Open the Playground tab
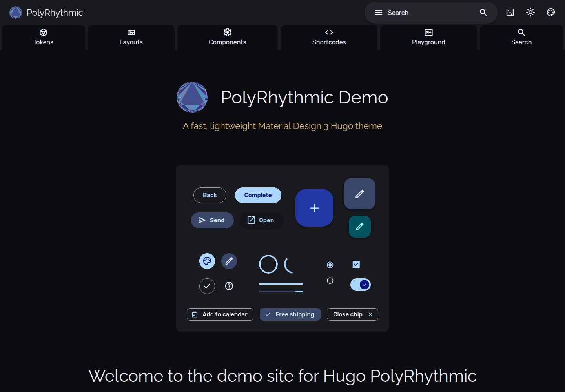Screen dimensions: 565x392 tap(428, 38)
